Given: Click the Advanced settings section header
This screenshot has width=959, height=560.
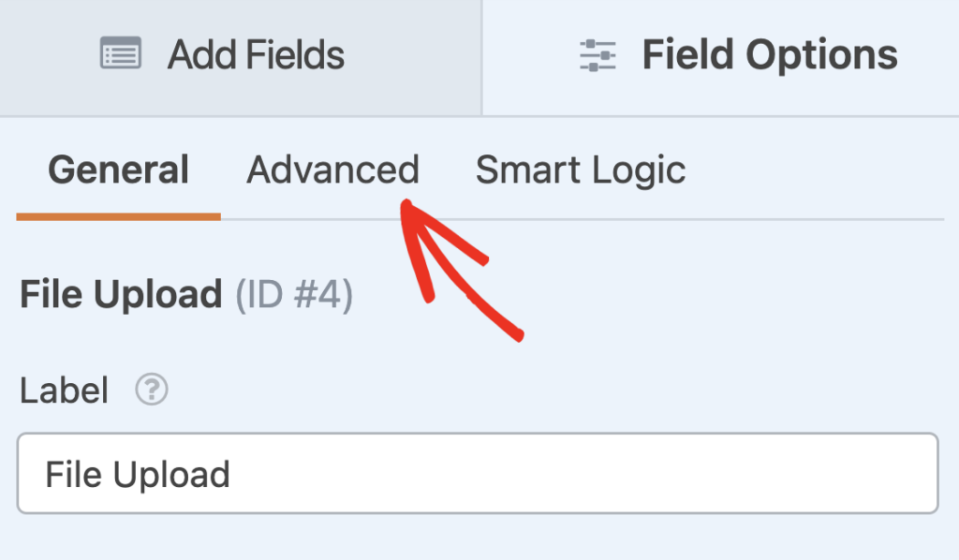Looking at the screenshot, I should tap(332, 169).
